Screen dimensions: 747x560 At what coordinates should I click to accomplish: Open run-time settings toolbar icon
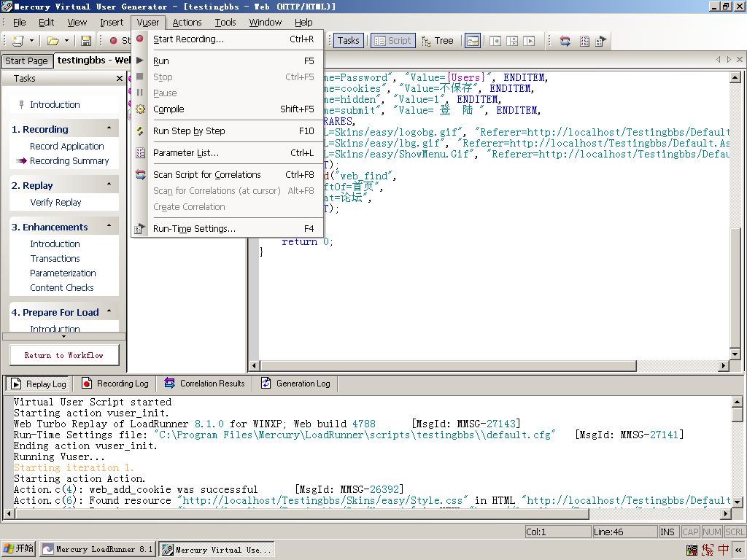point(601,41)
